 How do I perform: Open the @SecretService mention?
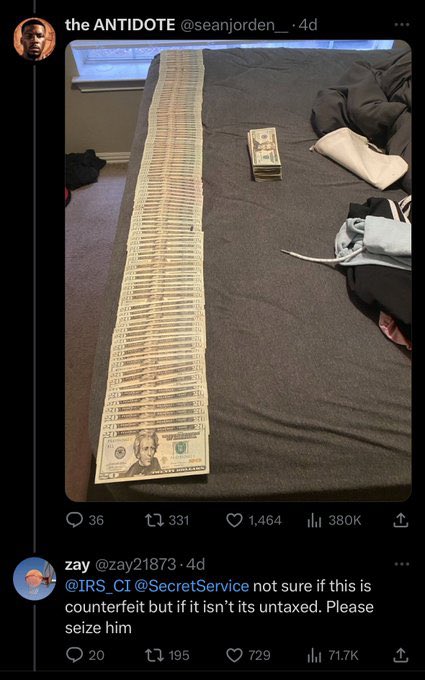(x=192, y=586)
